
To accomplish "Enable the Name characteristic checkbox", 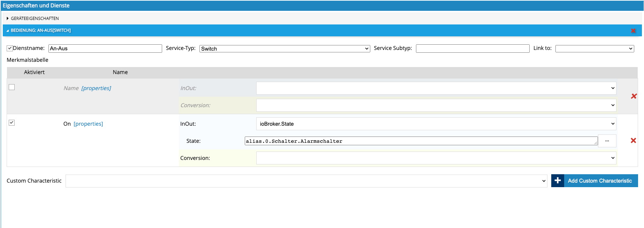I will pos(12,87).
